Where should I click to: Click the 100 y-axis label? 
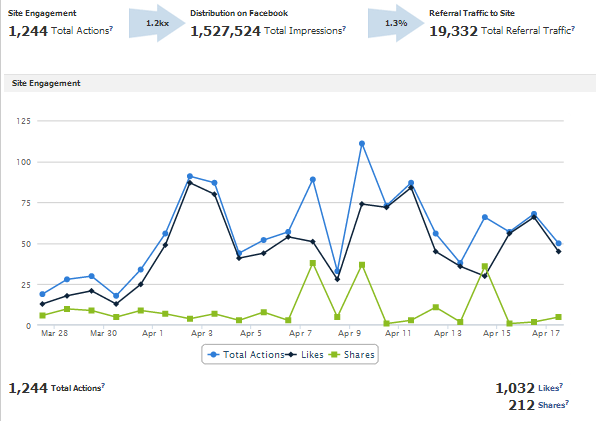pyautogui.click(x=23, y=162)
